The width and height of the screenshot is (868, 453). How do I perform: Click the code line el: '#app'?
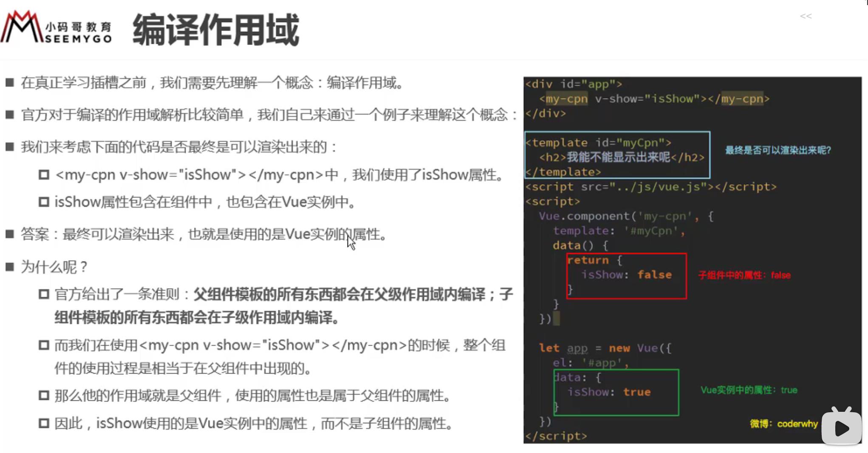(591, 363)
